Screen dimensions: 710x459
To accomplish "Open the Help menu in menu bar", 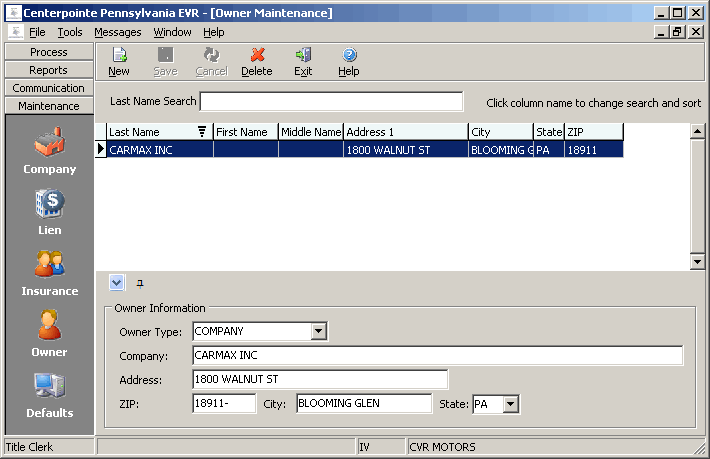I will point(214,32).
